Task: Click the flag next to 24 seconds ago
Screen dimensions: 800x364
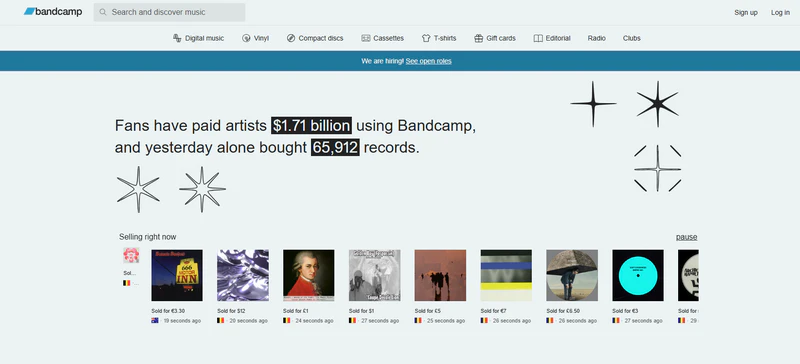Action: [x=286, y=321]
